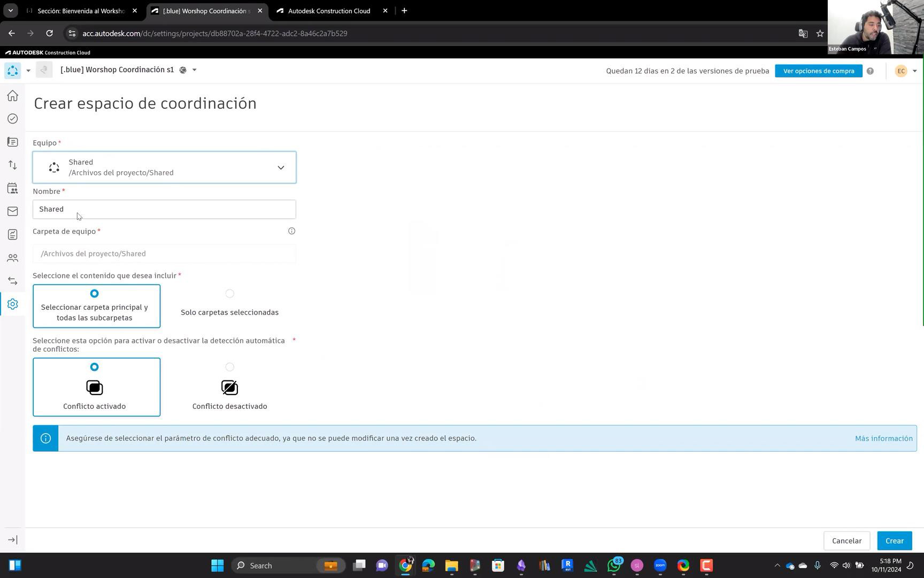Click the info icon beside Carpeta de equipo

pos(291,231)
